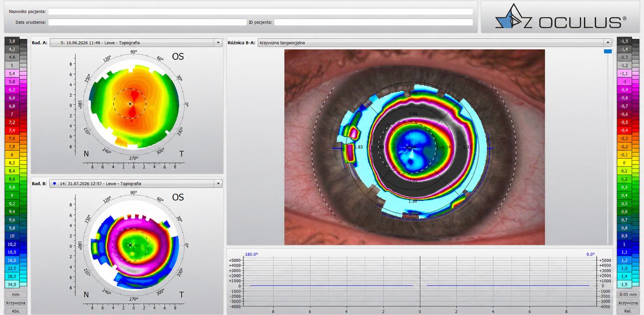The width and height of the screenshot is (644, 315).
Task: Click the 6,2 swatch on left scale
Action: pos(12,89)
